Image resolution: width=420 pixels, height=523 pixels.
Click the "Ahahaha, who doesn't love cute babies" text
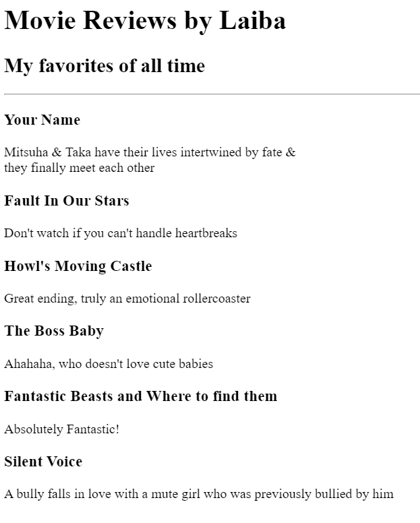109,364
